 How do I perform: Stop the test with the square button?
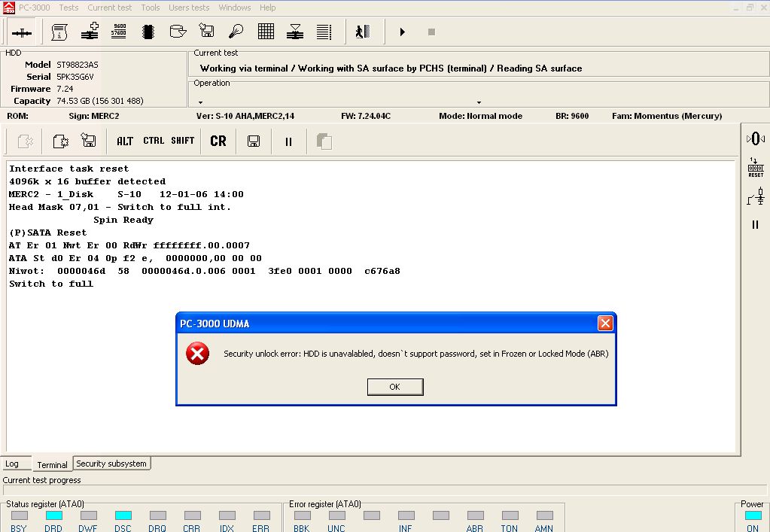[431, 32]
